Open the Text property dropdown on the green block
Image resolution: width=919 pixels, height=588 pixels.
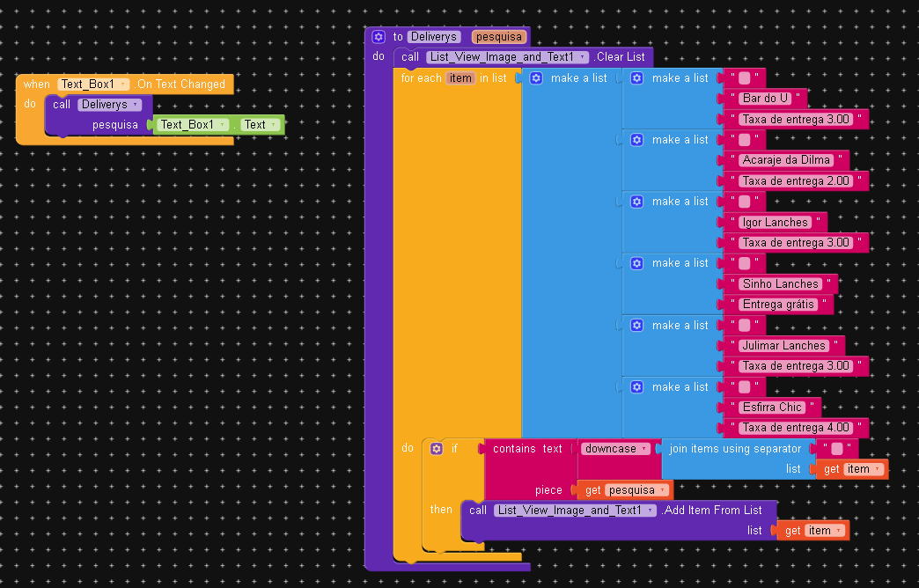coord(273,125)
